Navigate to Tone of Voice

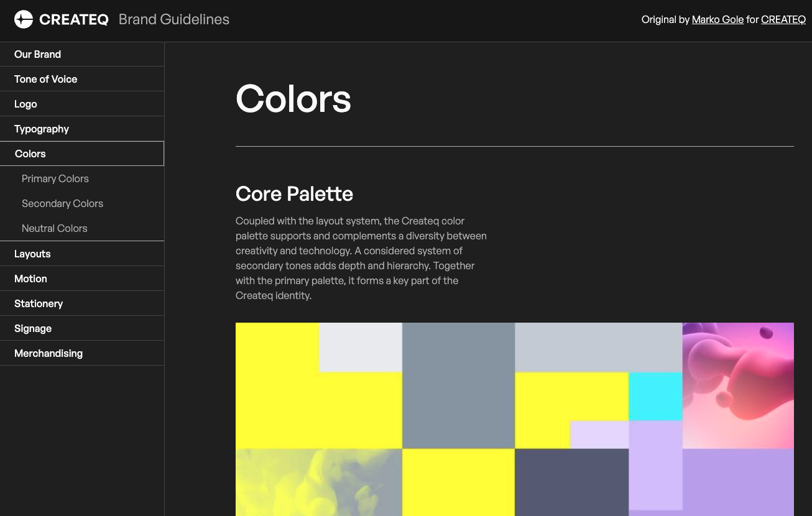tap(45, 79)
